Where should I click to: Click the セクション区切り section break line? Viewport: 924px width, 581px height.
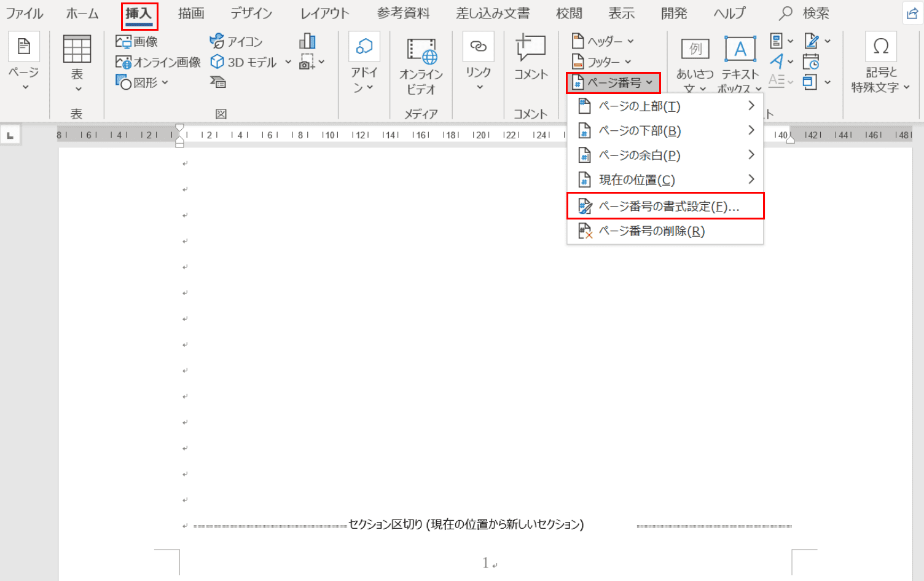492,524
